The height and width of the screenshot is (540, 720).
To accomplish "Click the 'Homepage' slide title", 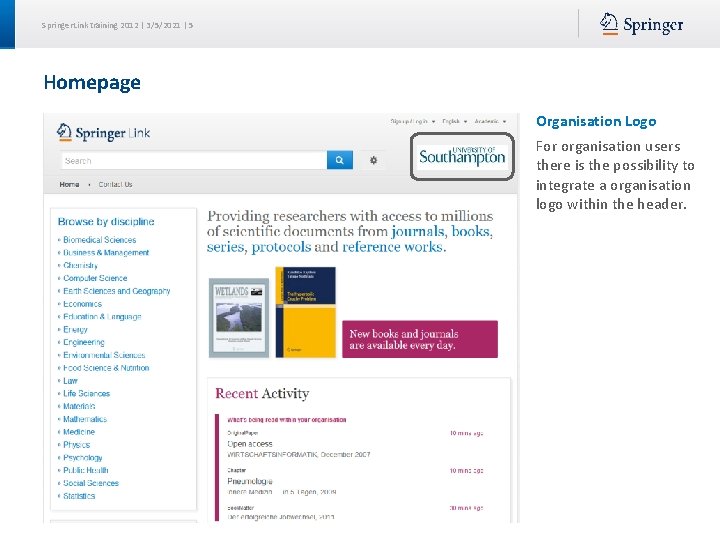I will coord(92,83).
